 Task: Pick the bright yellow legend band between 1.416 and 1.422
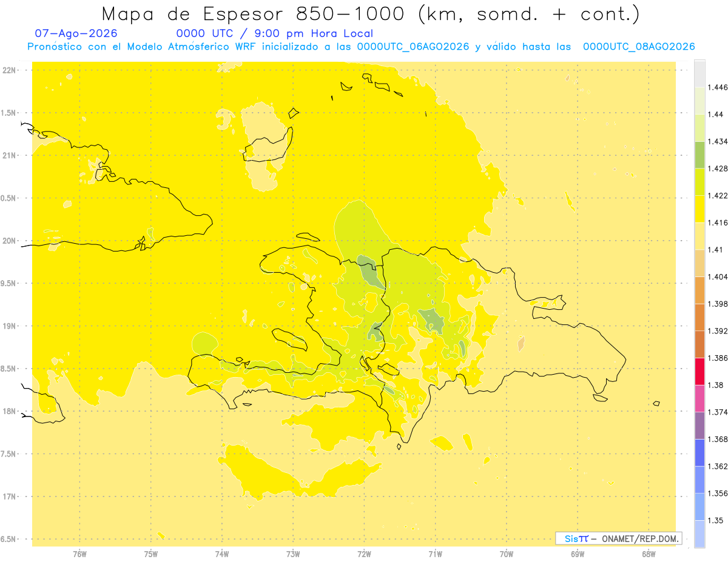(699, 209)
